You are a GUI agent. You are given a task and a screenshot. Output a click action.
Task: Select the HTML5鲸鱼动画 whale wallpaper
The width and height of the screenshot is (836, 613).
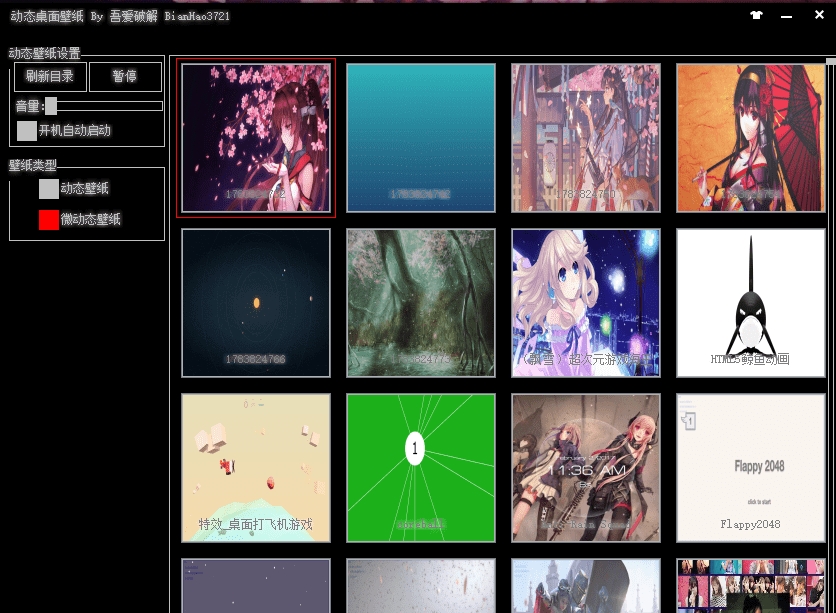coord(751,303)
